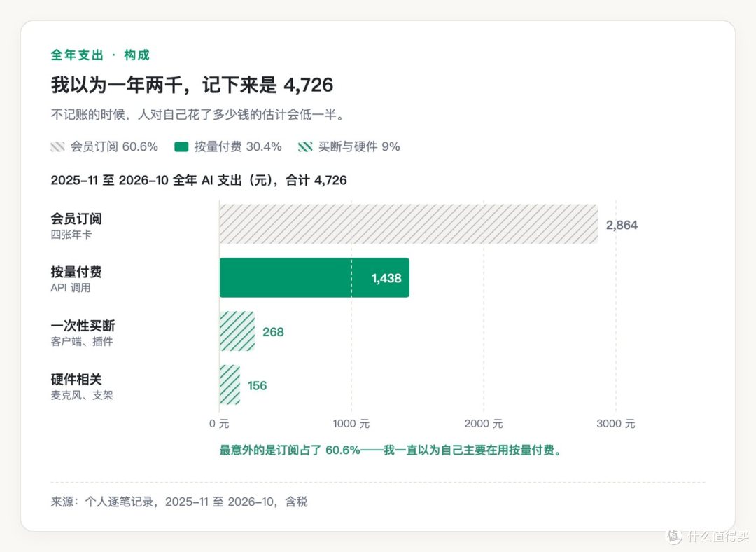
Task: Click the 一次性买断 striped bar
Action: pyautogui.click(x=237, y=331)
